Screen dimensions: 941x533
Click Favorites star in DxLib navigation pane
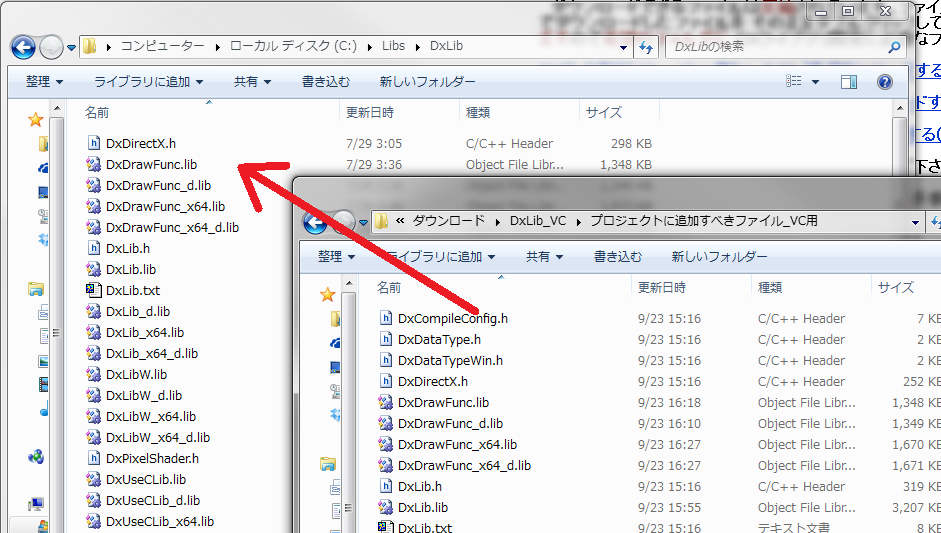pyautogui.click(x=36, y=119)
